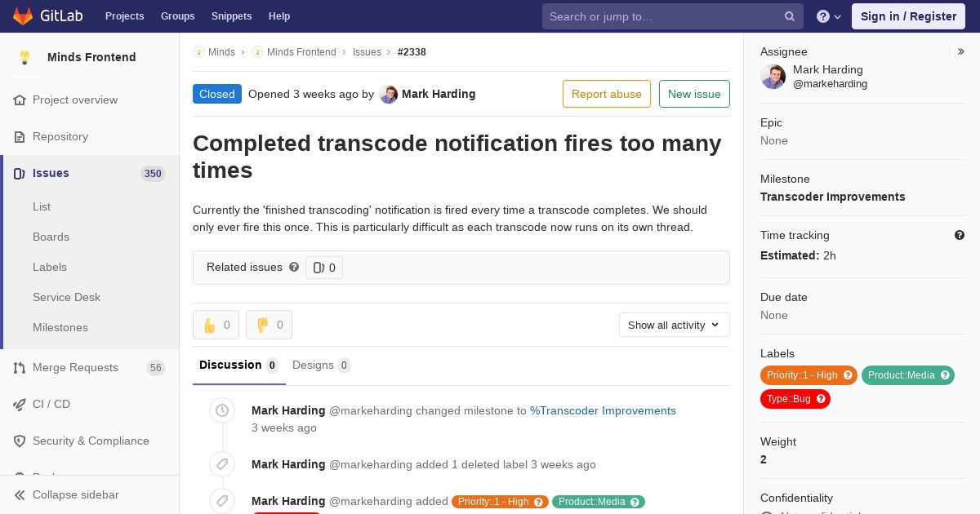Click Minds Frontend project title
This screenshot has width=980, height=514.
[91, 57]
